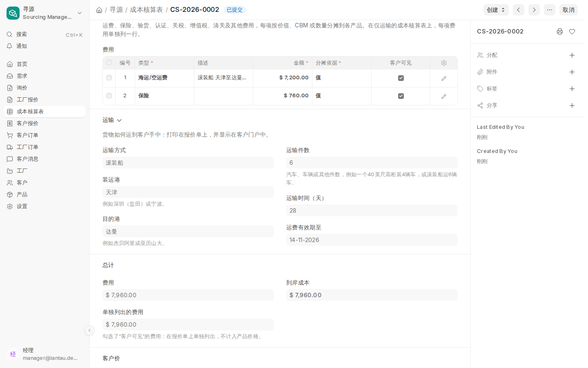Edit the 保险 row pencil
Image resolution: width=588 pixels, height=368 pixels.
pos(444,96)
